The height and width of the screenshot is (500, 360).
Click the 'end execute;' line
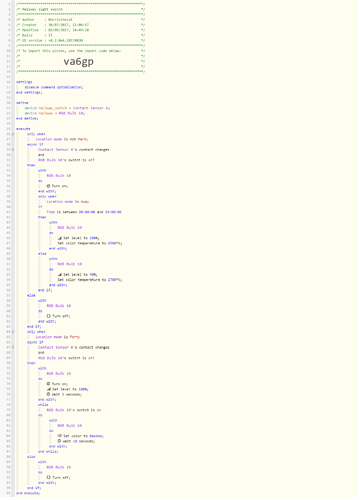[28, 493]
